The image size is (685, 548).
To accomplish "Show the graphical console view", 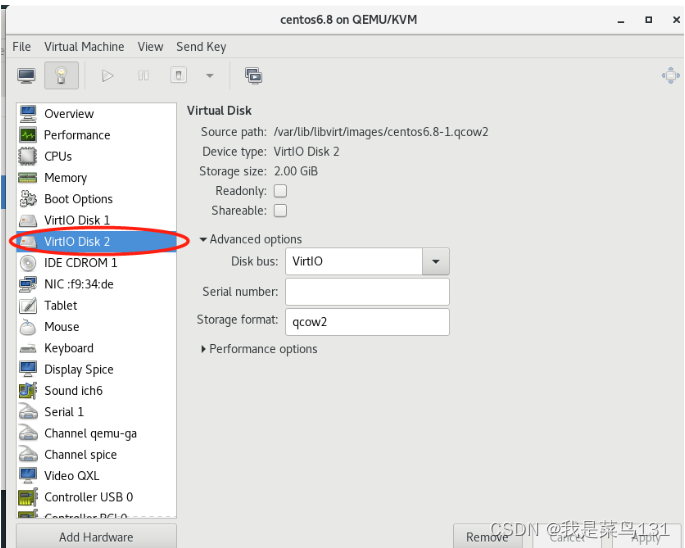I will pos(27,76).
